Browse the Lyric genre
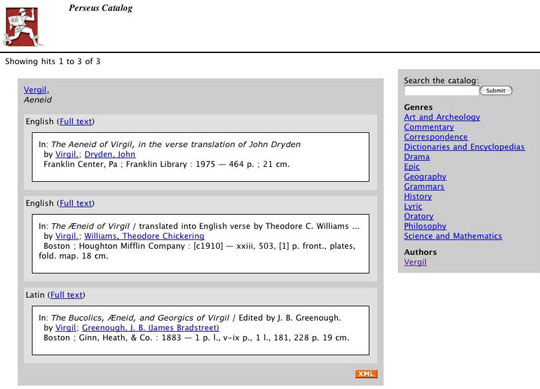540x389 pixels. [x=413, y=207]
